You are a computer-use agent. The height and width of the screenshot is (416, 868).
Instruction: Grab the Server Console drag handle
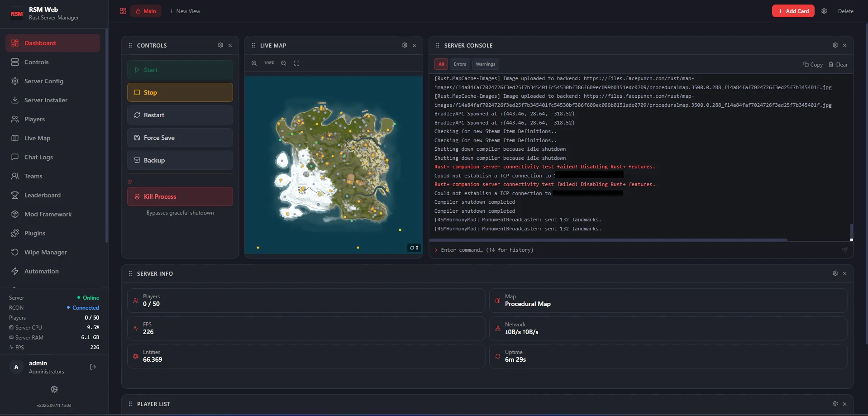[x=438, y=45]
